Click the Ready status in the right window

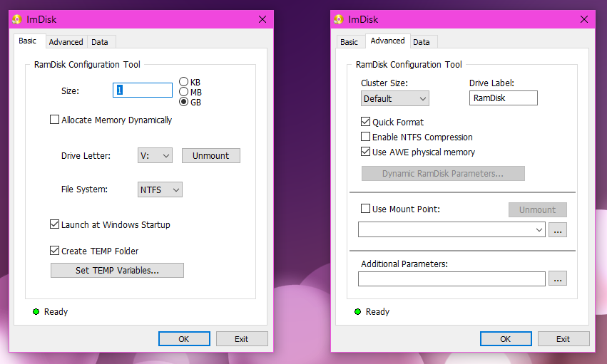(372, 312)
